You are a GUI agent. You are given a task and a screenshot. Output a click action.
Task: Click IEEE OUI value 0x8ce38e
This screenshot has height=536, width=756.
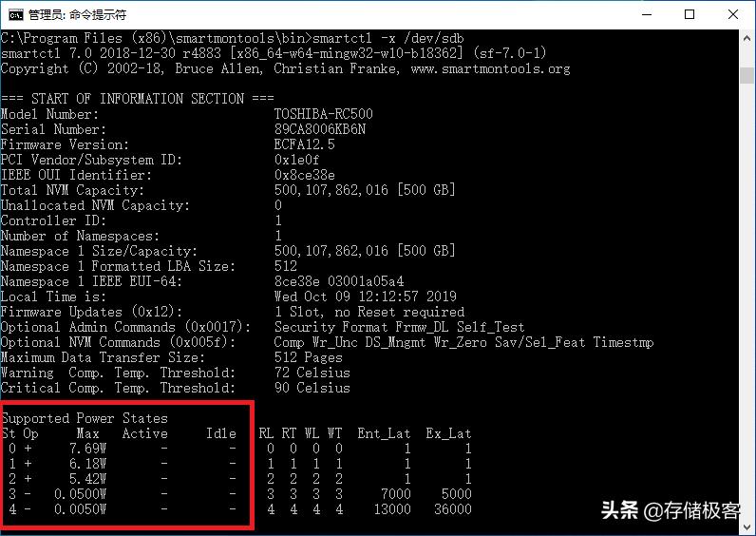click(304, 175)
